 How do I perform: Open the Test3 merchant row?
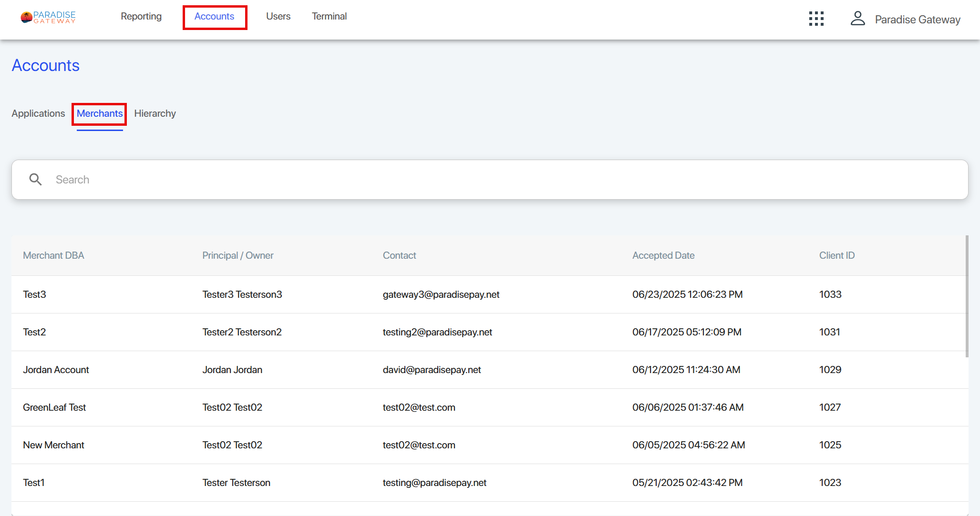pyautogui.click(x=490, y=294)
